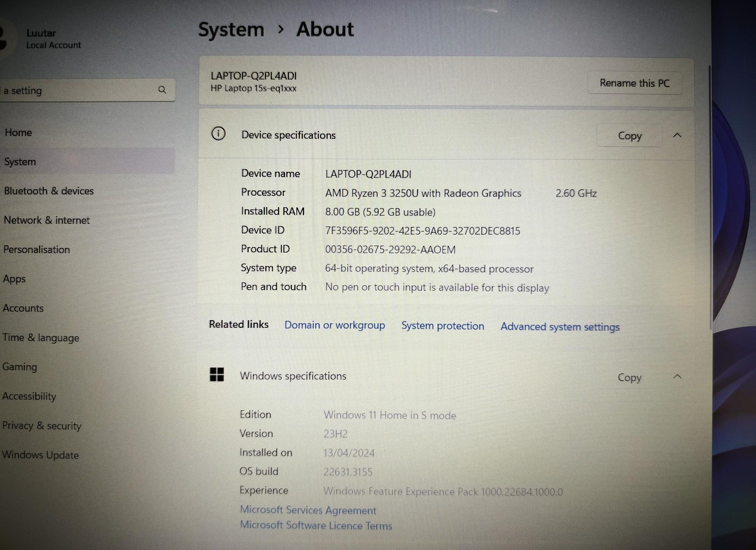Copy the Device specifications

point(629,136)
